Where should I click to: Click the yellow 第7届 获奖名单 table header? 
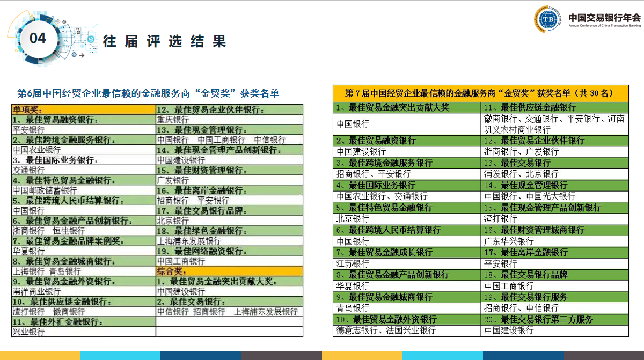click(480, 93)
